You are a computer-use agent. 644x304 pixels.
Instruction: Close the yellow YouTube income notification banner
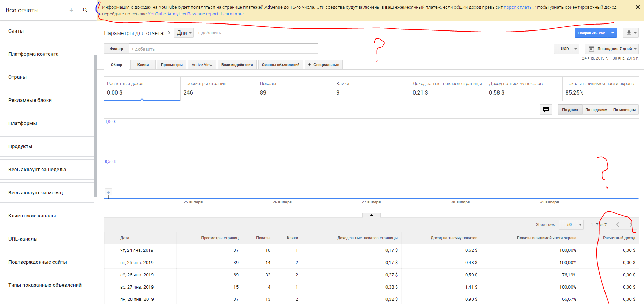coord(637,7)
